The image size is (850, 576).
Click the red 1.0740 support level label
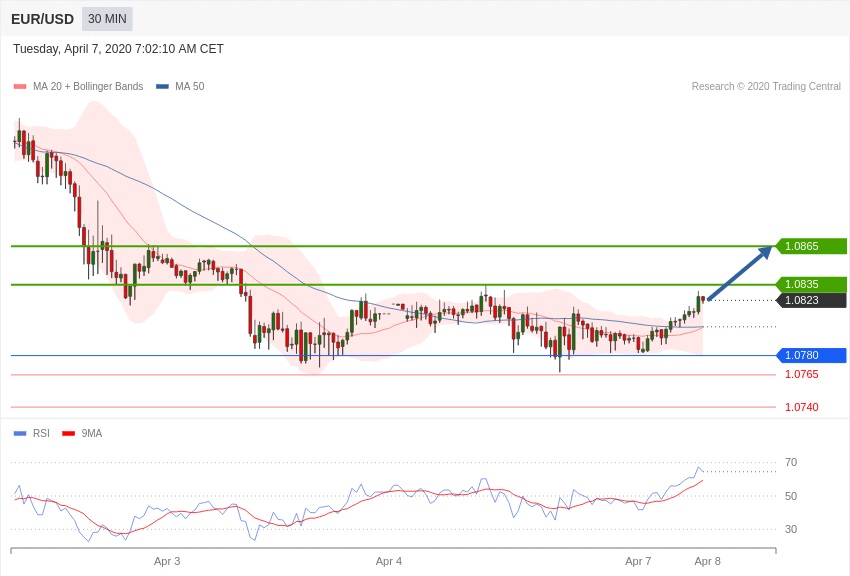pos(802,407)
